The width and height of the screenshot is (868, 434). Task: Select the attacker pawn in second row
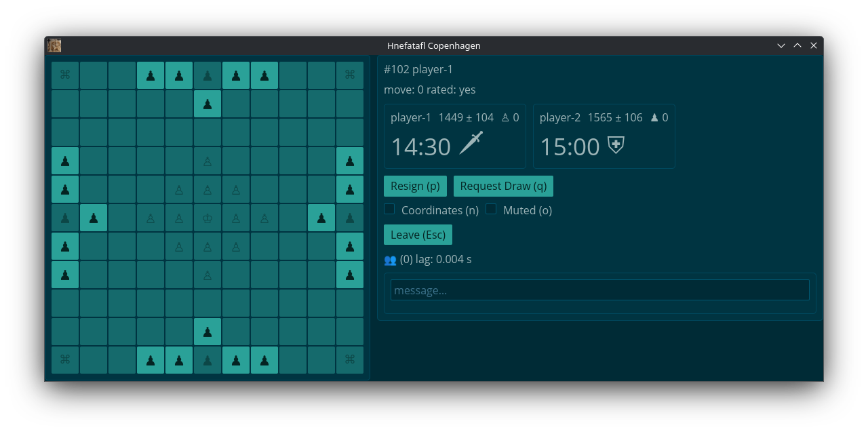[208, 104]
